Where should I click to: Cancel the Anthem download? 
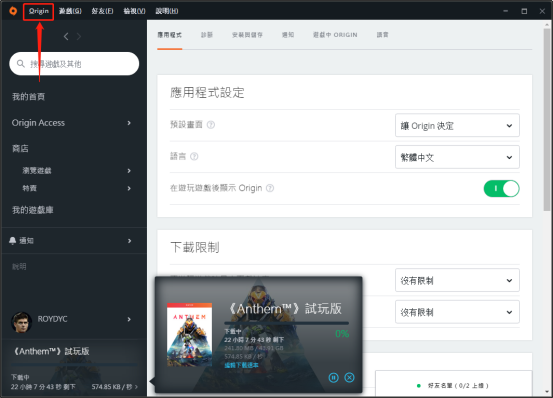pos(349,378)
